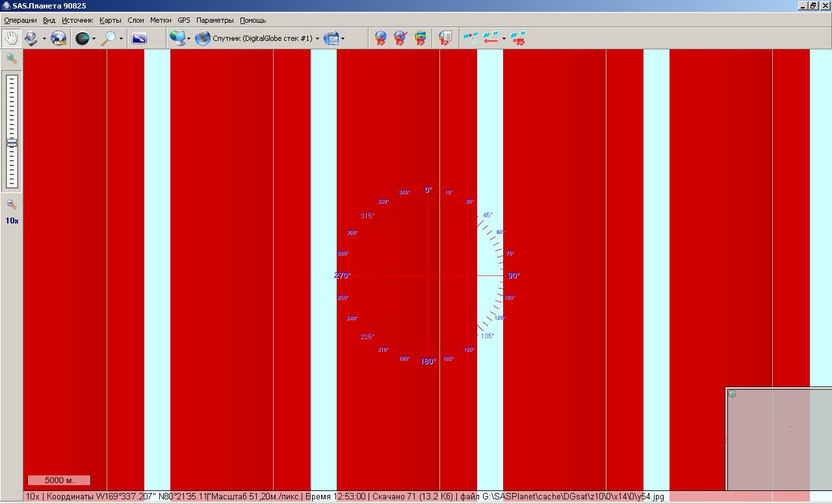This screenshot has width=832, height=504.
Task: Open the GPS track dropdown arrow
Action: [x=504, y=39]
